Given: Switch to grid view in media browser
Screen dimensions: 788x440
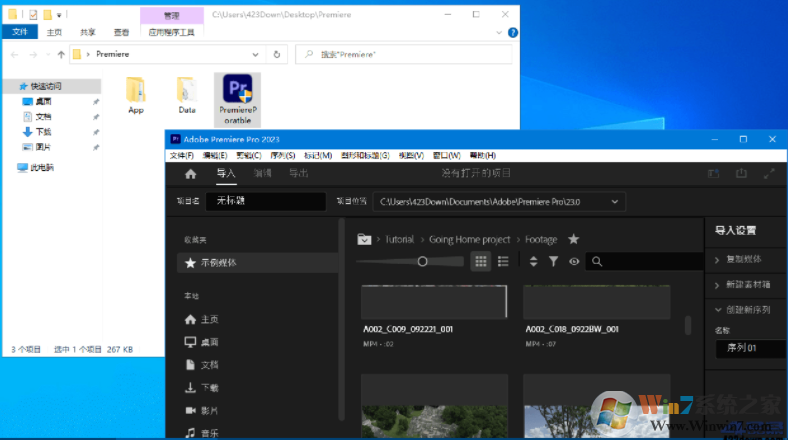Looking at the screenshot, I should pos(481,261).
